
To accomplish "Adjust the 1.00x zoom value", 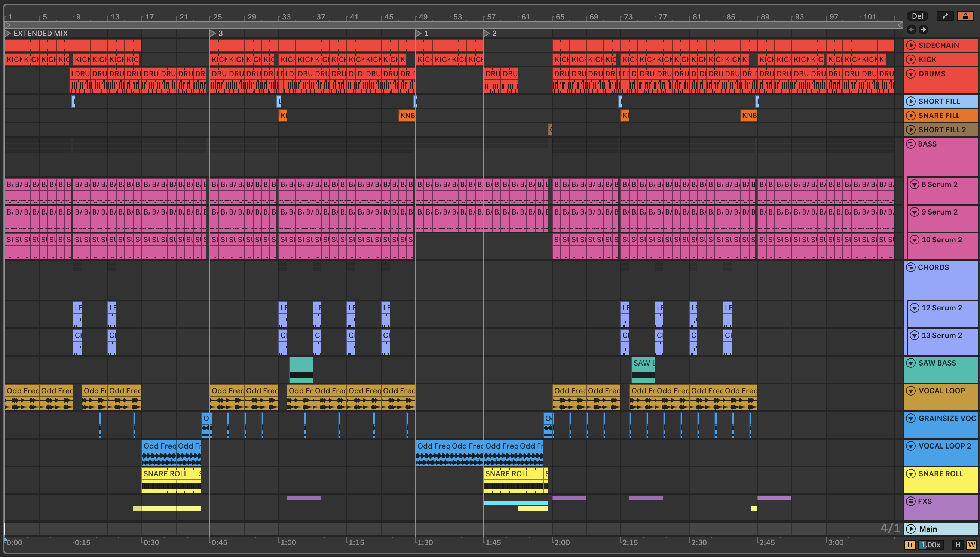I will [x=931, y=544].
